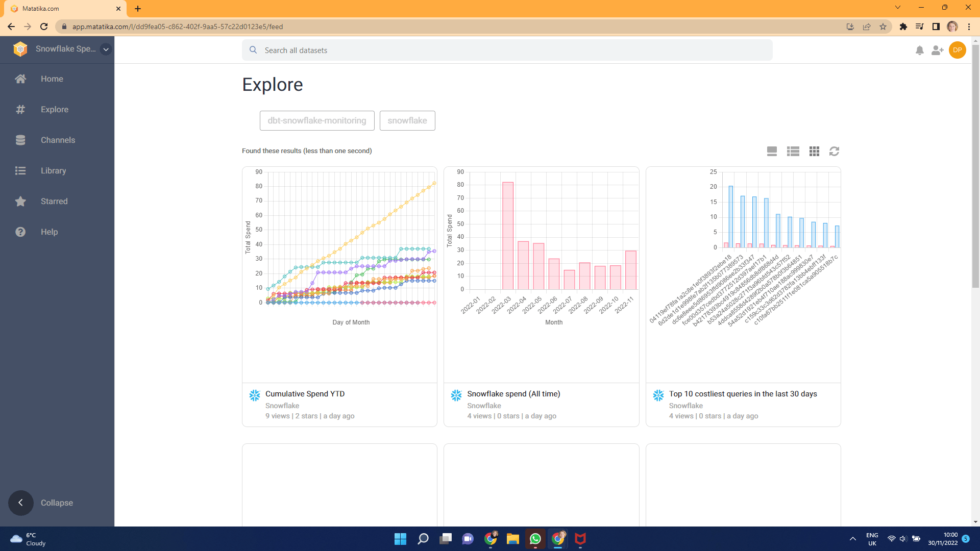Filter by dbt-snowflake-monitoring tag
The height and width of the screenshot is (551, 980).
316,120
